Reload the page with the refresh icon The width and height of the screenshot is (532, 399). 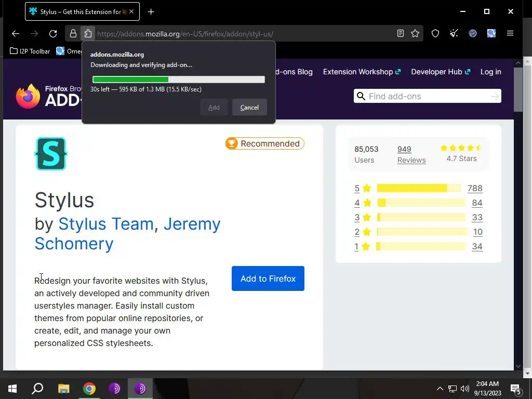(x=53, y=34)
